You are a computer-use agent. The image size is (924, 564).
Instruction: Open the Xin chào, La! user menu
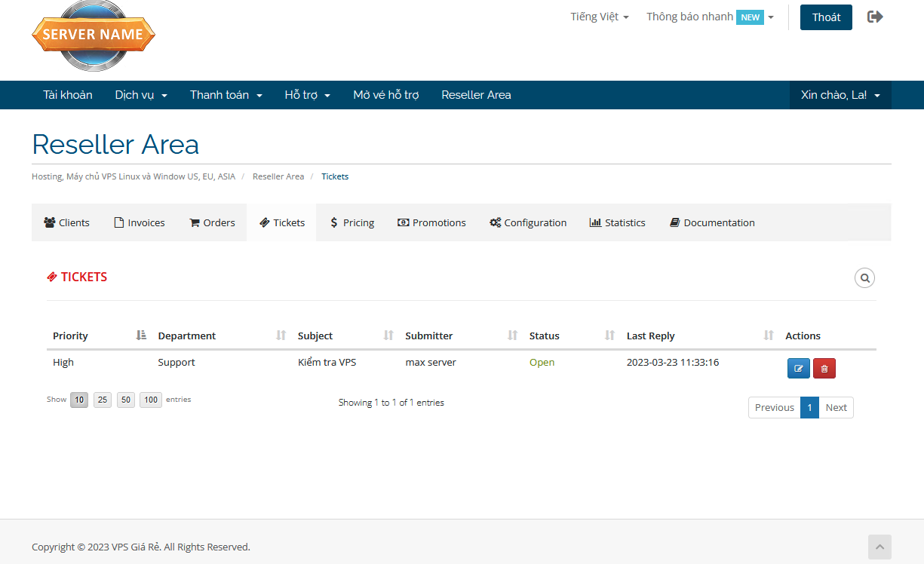click(840, 95)
